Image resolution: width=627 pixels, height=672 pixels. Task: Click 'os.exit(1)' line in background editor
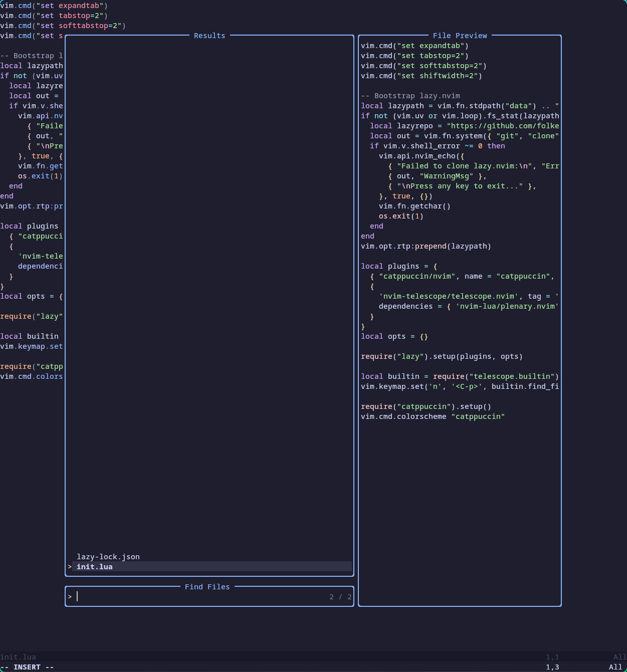click(x=41, y=176)
